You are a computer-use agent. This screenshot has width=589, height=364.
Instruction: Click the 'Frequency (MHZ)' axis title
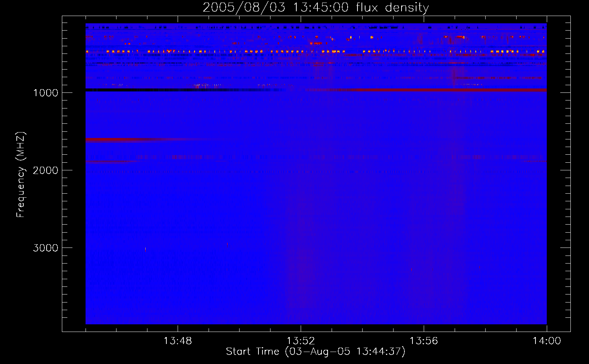pyautogui.click(x=21, y=175)
